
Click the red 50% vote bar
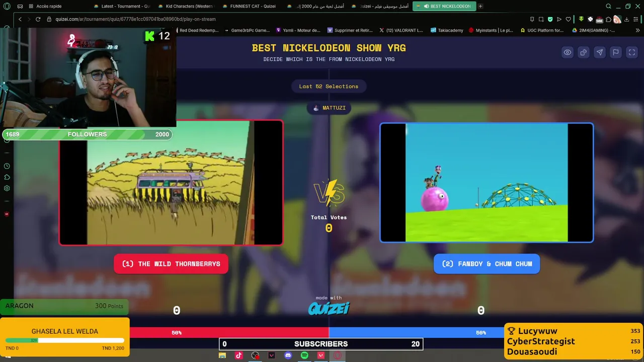tap(229, 332)
